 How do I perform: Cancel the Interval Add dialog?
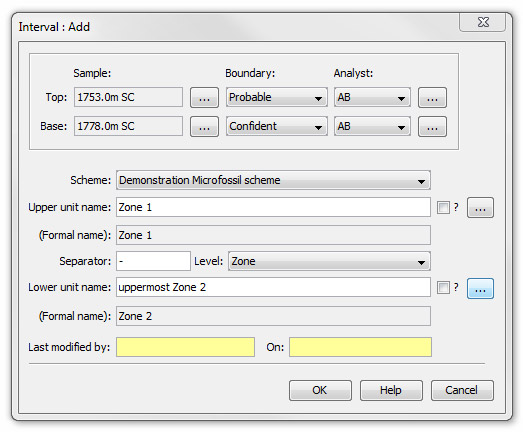tap(462, 390)
